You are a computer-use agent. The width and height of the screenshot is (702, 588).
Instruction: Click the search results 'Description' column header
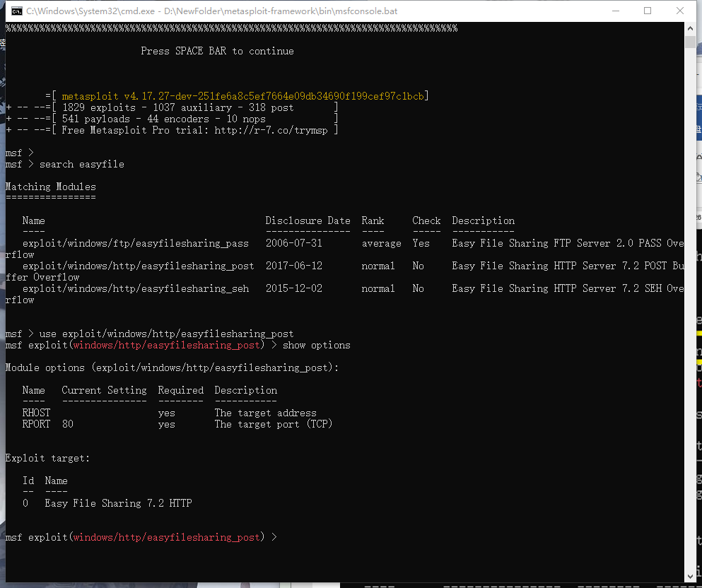point(483,220)
